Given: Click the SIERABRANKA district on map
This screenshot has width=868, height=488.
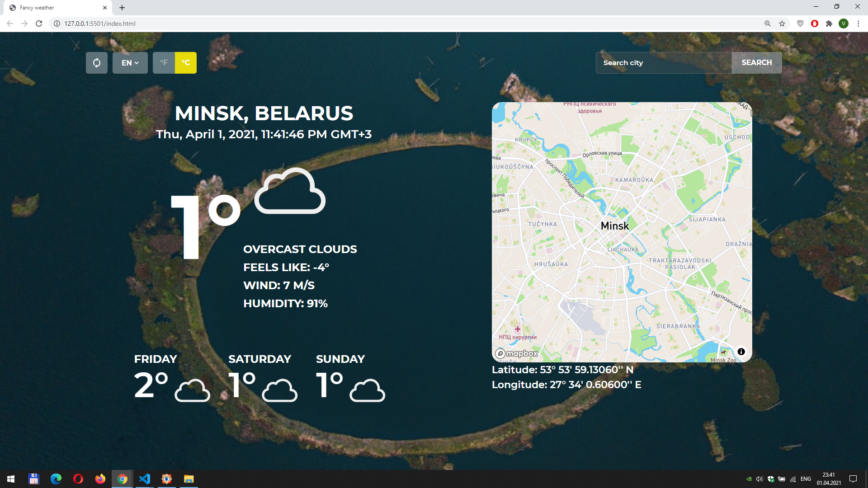Looking at the screenshot, I should tap(678, 326).
